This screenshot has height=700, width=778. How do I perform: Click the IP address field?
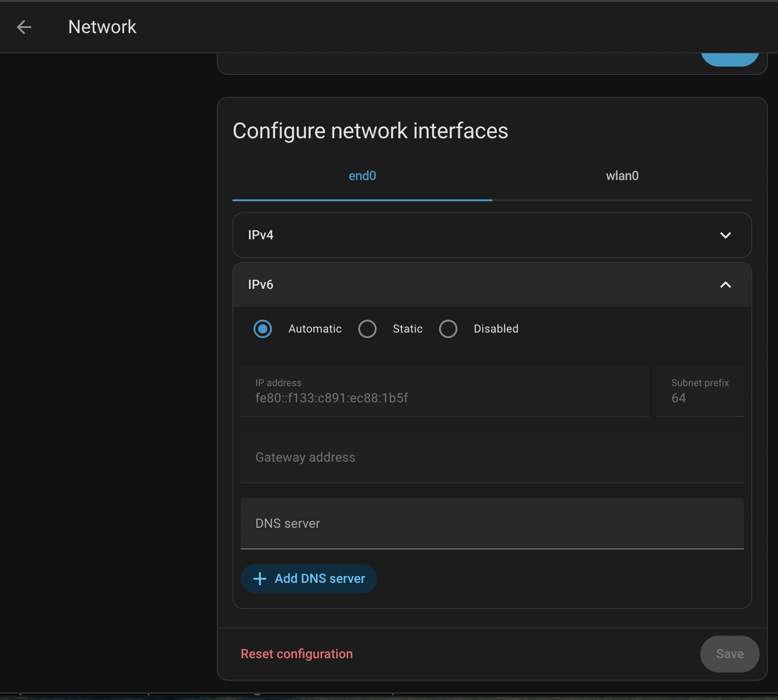pos(445,392)
